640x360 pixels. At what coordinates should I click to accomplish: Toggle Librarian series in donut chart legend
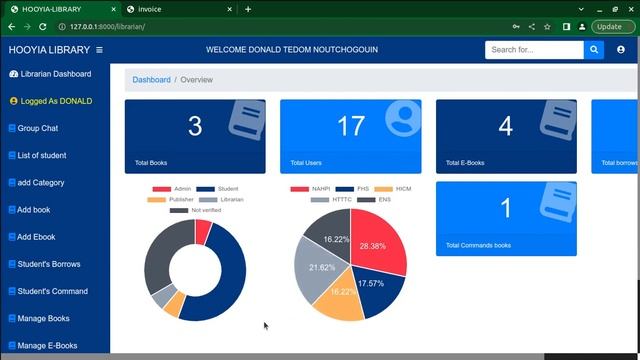[x=221, y=200]
